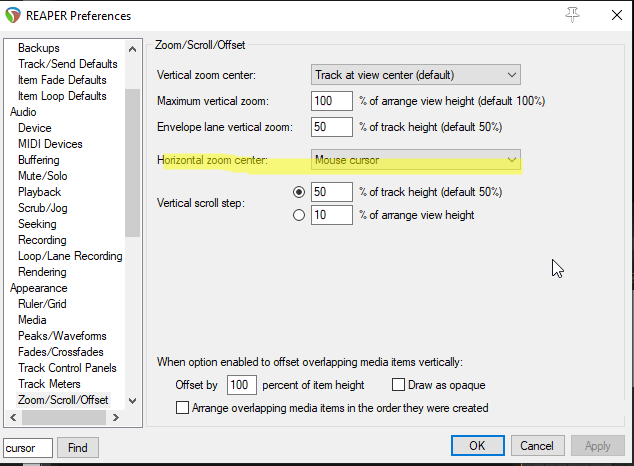Click the Offset by percent input field
This screenshot has width=634, height=466.
(242, 385)
